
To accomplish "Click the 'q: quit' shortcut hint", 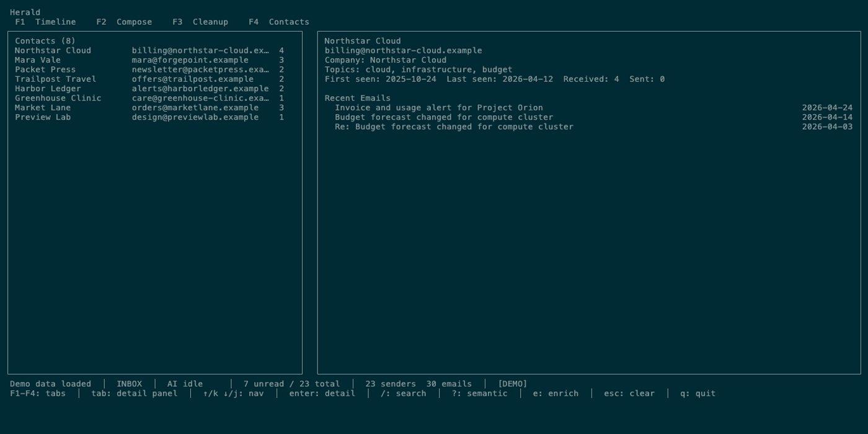I will click(698, 394).
